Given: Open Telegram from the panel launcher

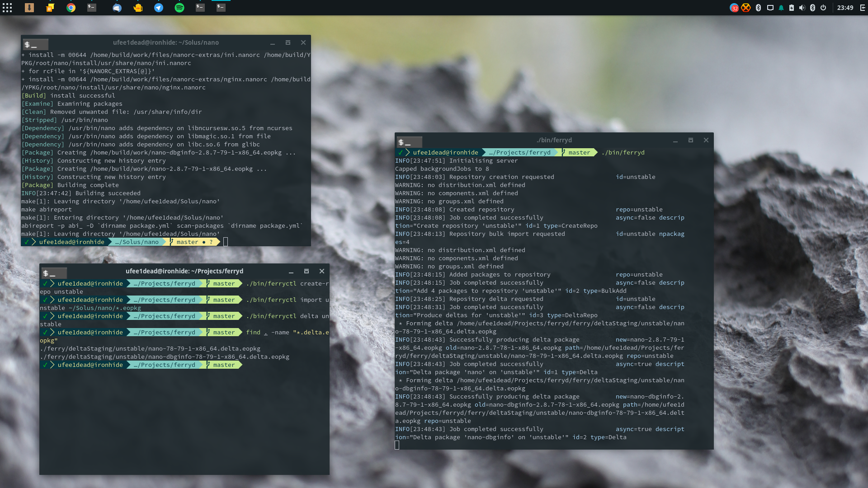Looking at the screenshot, I should click(159, 8).
